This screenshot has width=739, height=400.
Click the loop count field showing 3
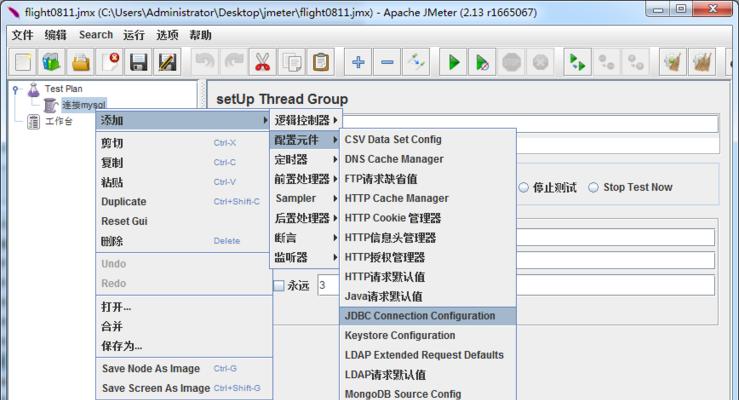coord(328,286)
